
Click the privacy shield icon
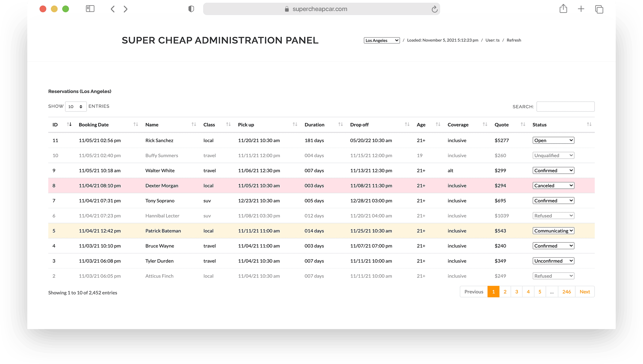coord(191,9)
